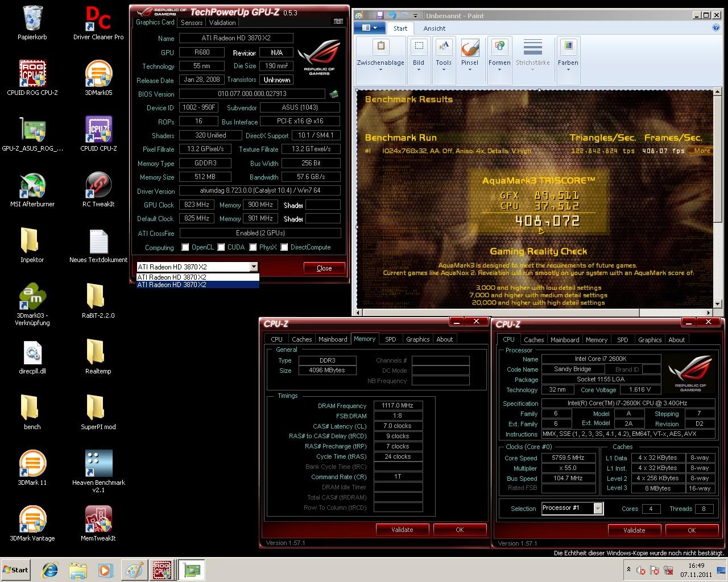Switch to Ansicht tab in Paint
Image resolution: width=728 pixels, height=582 pixels.
click(x=435, y=28)
